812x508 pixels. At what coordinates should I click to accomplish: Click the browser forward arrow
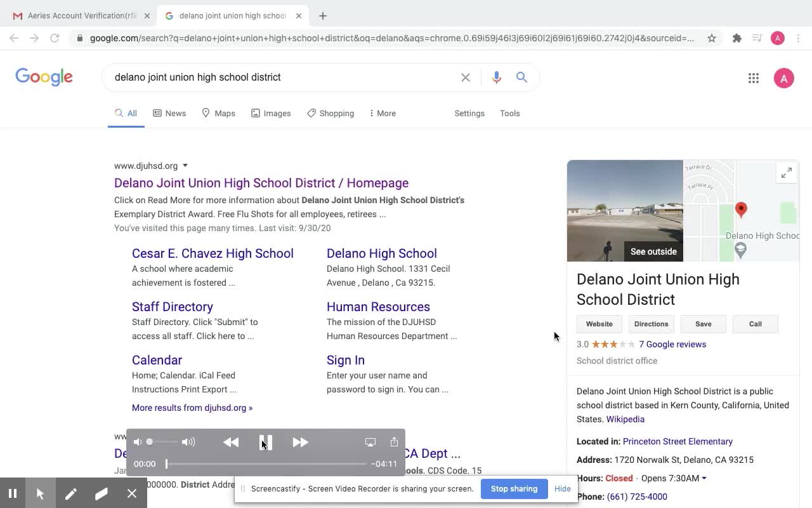click(34, 38)
